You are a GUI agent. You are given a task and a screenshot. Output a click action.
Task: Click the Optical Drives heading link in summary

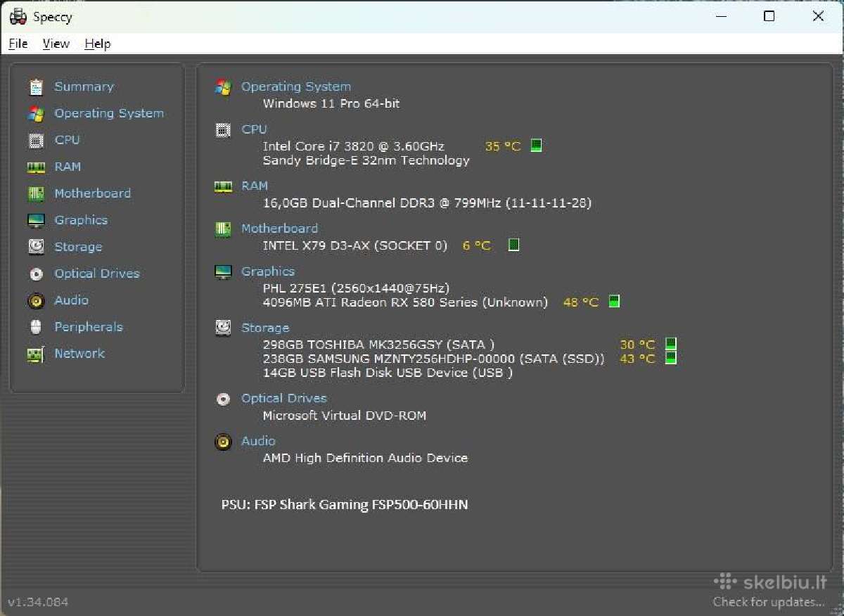pyautogui.click(x=284, y=398)
